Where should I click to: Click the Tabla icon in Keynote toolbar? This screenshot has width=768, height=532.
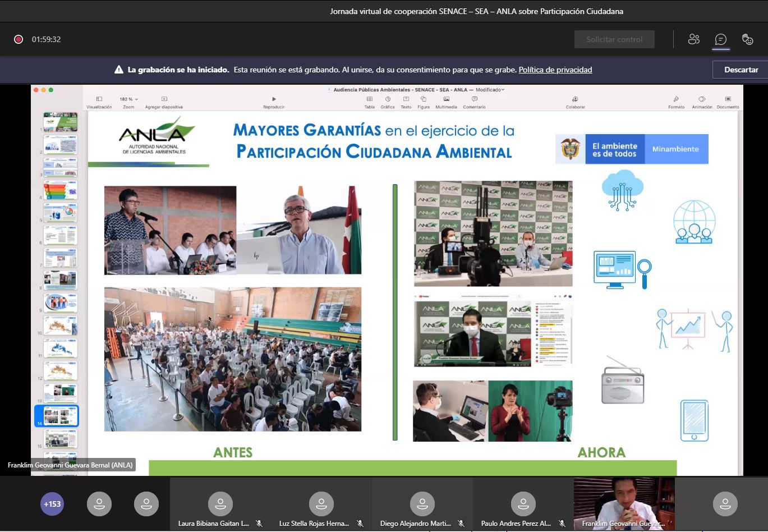point(370,99)
